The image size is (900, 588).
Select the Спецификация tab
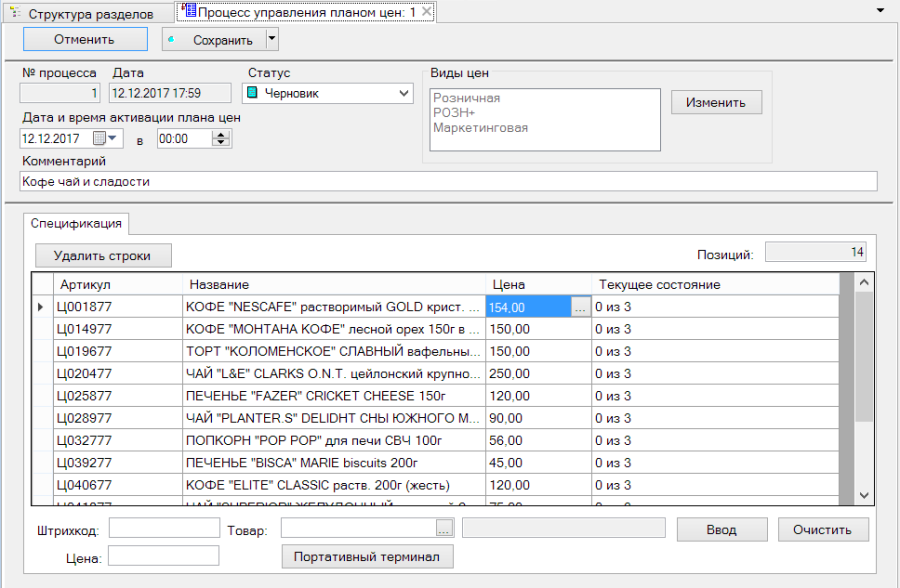(76, 223)
